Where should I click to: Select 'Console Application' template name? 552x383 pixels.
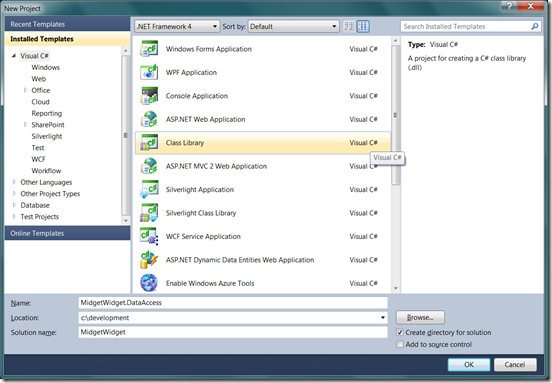[197, 96]
